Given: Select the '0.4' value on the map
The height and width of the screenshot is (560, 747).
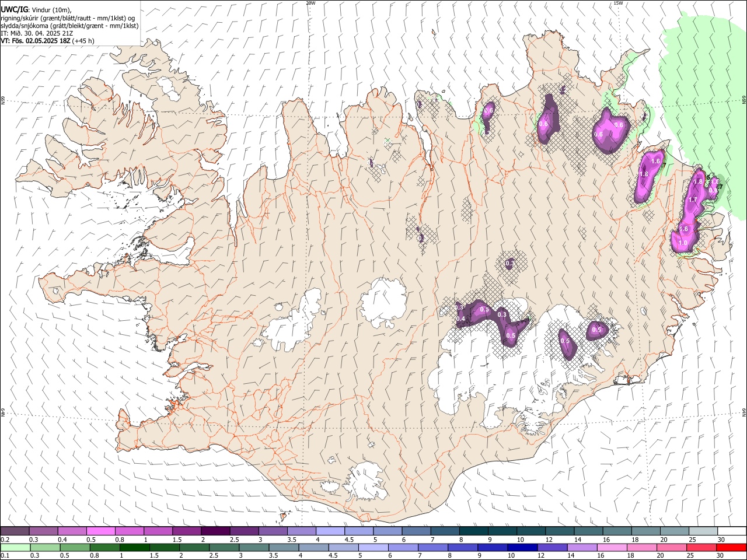Looking at the screenshot, I should click(x=460, y=319).
